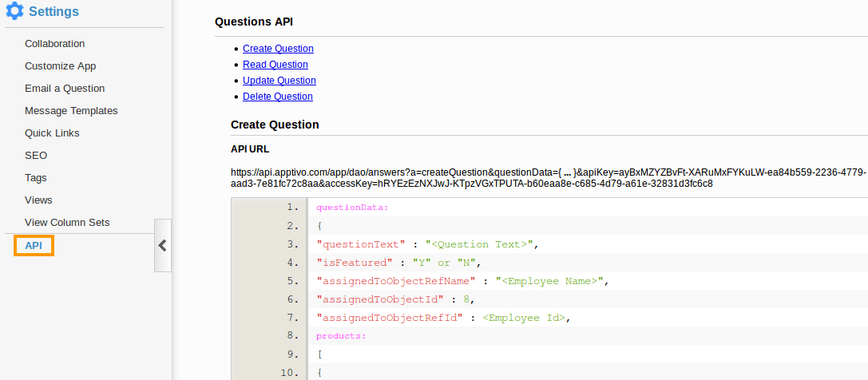Go to Message Templates
Screen dimensions: 868x380
pos(71,111)
